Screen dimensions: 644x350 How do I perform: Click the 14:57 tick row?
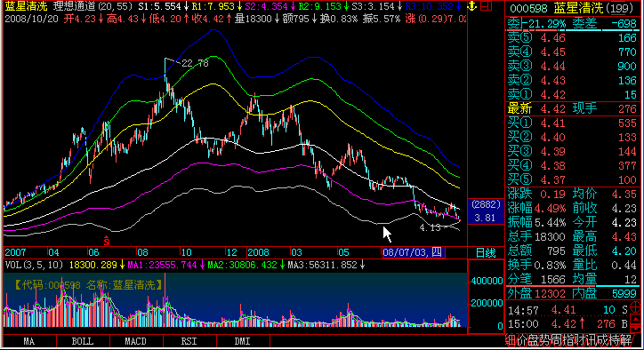pyautogui.click(x=568, y=310)
